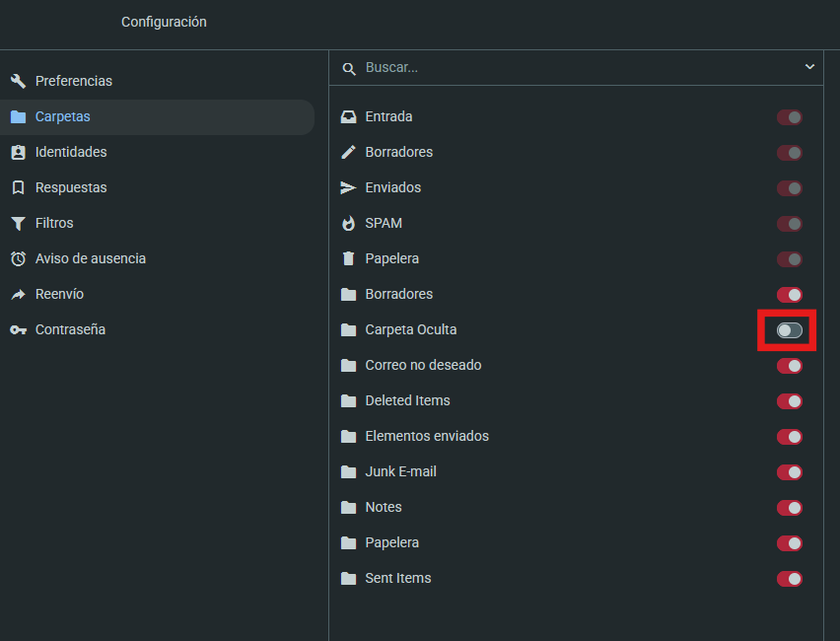Select the Elementos enviados folder
Image resolution: width=840 pixels, height=641 pixels.
coord(426,436)
